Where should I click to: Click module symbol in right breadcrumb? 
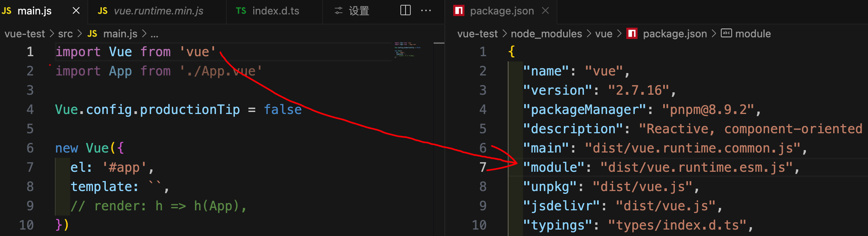pyautogui.click(x=753, y=34)
